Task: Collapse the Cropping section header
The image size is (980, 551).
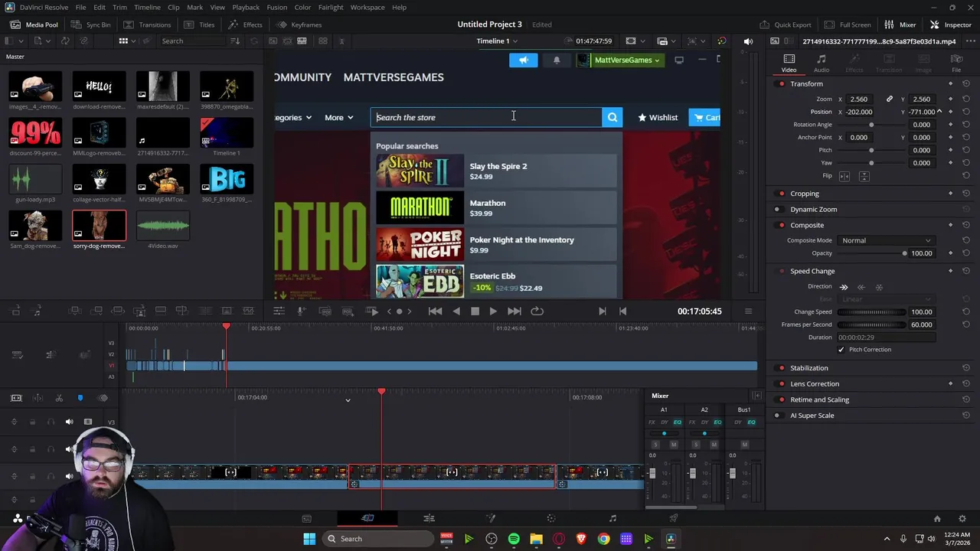Action: point(805,194)
